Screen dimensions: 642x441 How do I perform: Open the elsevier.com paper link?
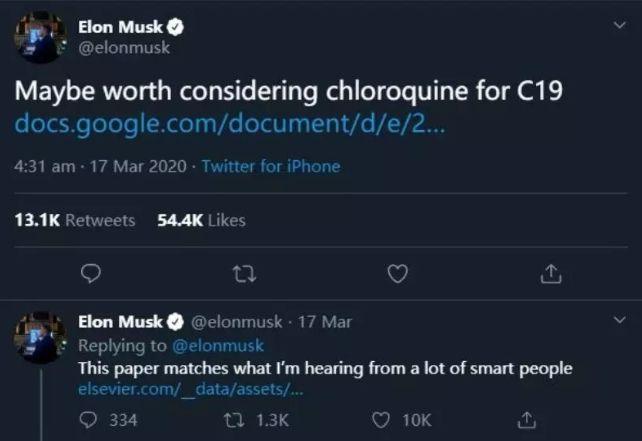coord(191,389)
